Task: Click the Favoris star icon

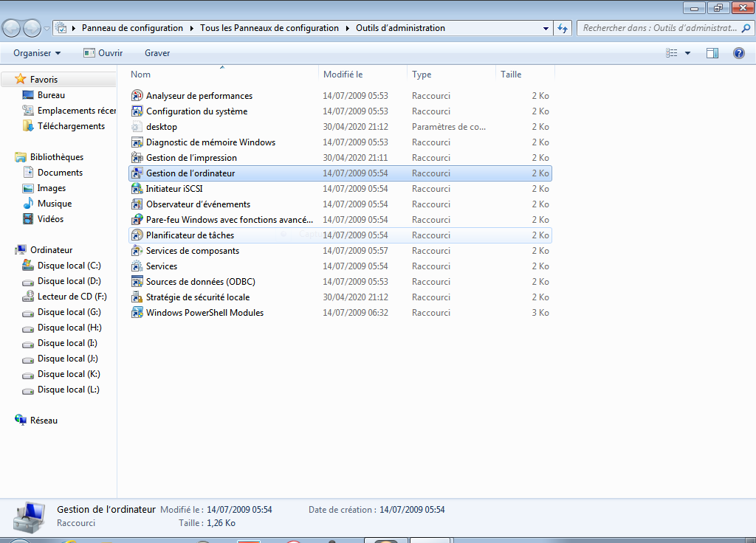Action: [x=20, y=79]
